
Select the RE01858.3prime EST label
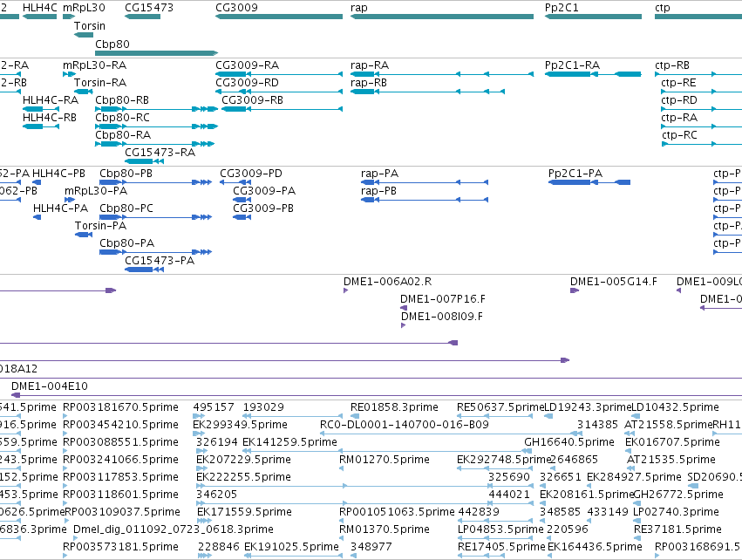pos(394,407)
